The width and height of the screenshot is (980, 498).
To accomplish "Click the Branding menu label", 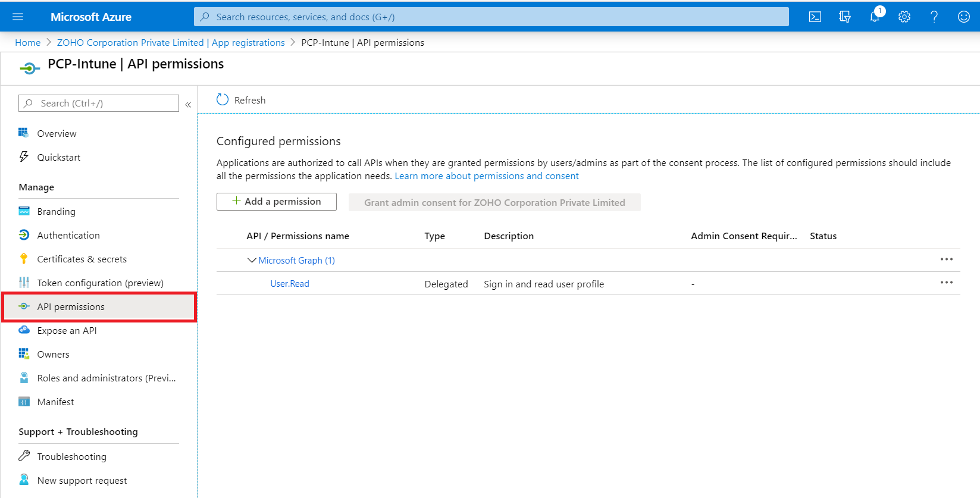I will 57,211.
